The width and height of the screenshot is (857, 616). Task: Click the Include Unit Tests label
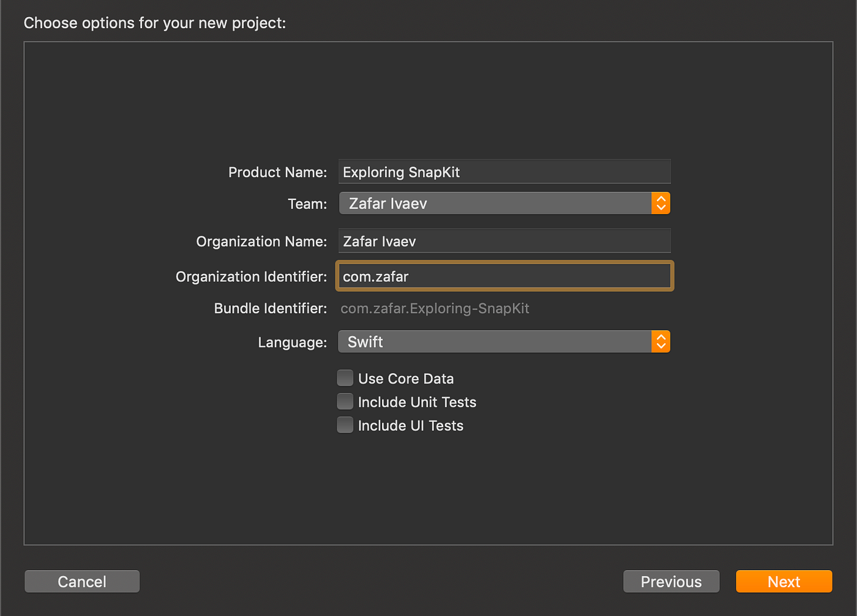[x=417, y=402]
